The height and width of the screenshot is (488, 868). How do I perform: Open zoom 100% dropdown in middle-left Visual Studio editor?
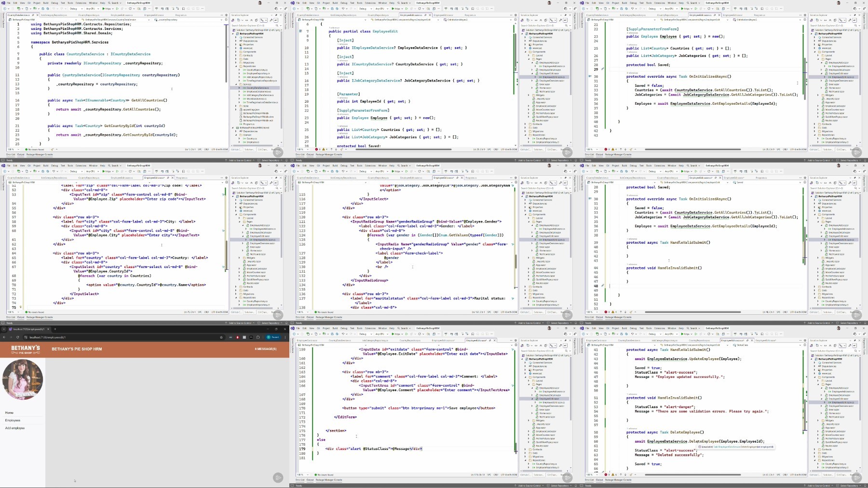click(13, 312)
